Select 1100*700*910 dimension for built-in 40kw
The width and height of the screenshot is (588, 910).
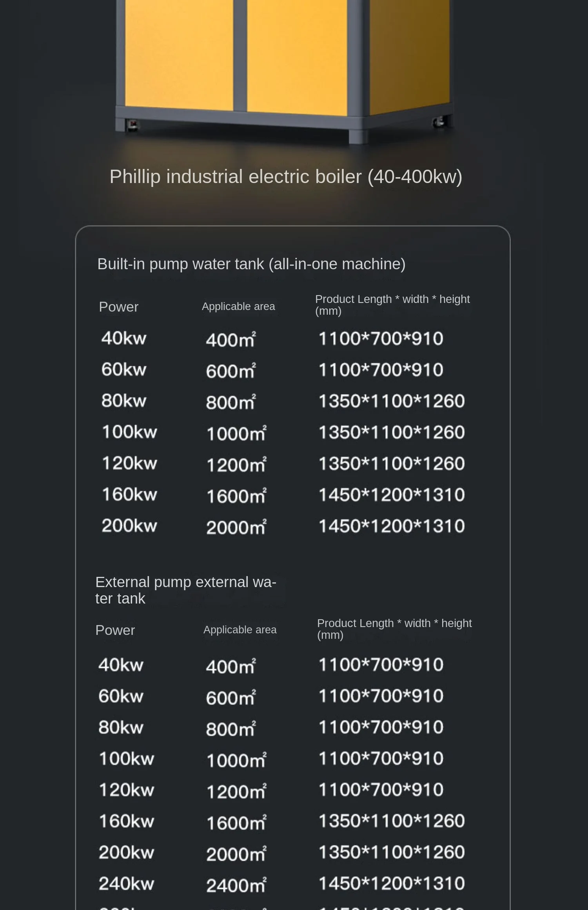pos(381,339)
